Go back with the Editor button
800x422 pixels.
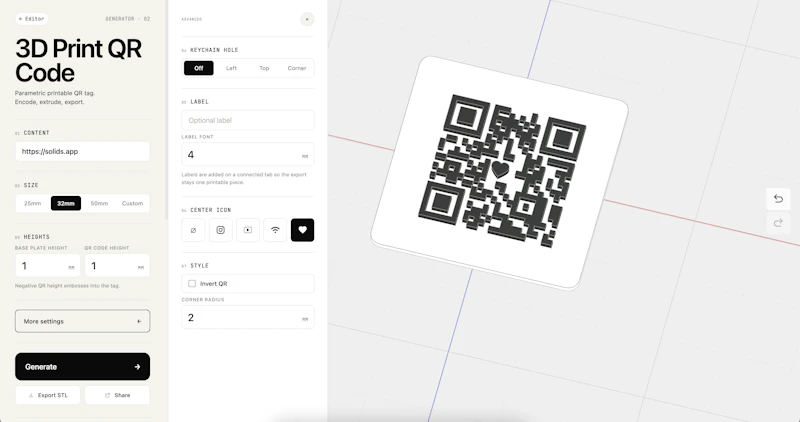point(32,19)
